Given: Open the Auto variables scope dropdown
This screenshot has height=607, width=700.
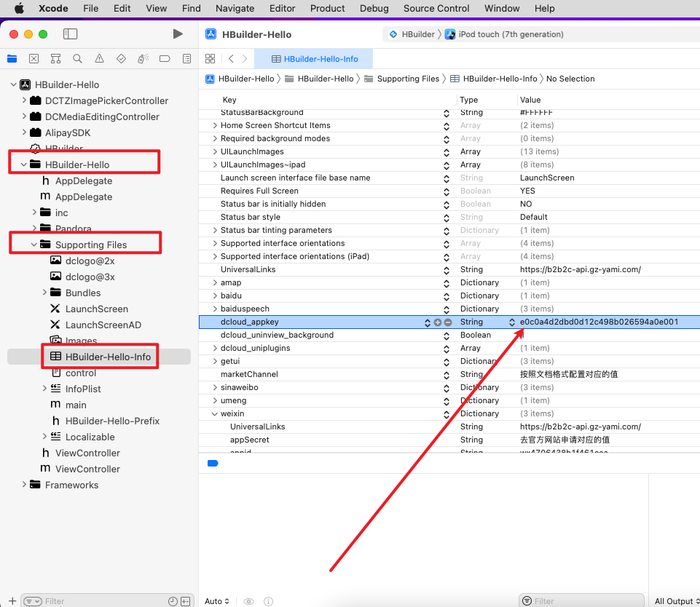Looking at the screenshot, I should pyautogui.click(x=217, y=601).
